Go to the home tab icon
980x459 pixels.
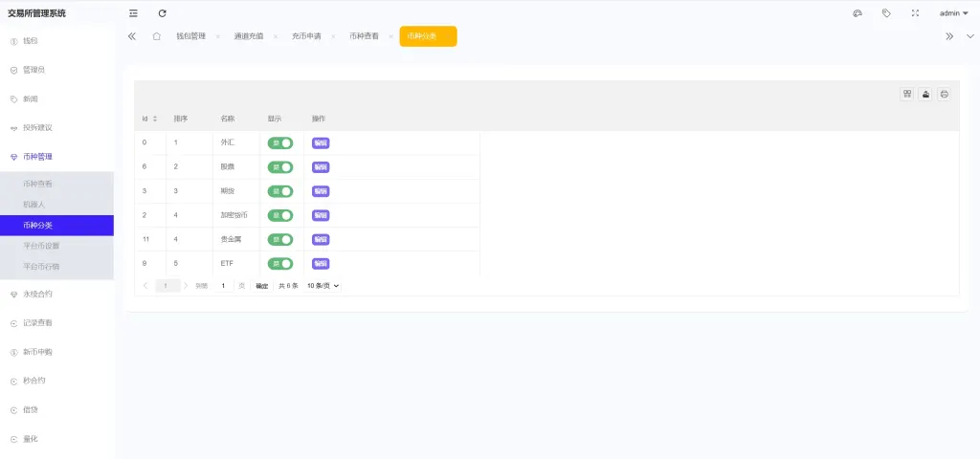(x=156, y=36)
